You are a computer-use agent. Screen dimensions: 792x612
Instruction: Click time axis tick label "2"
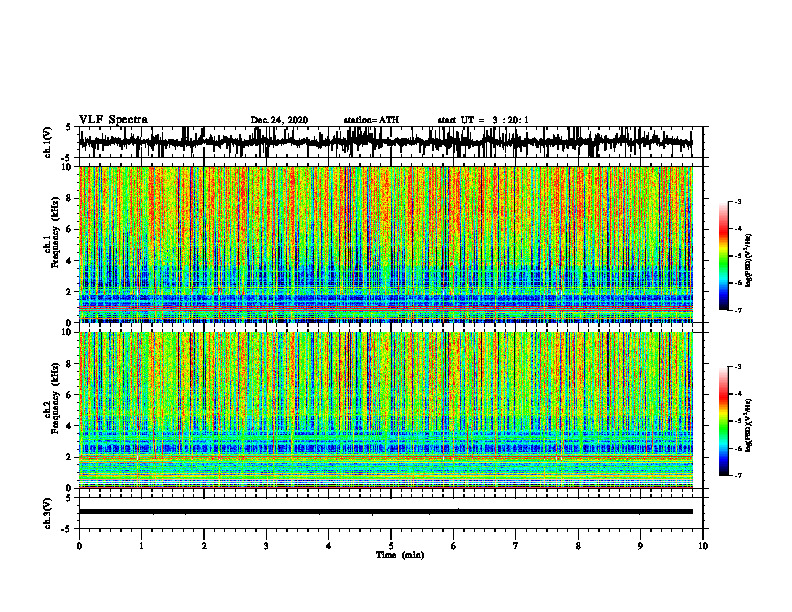[204, 546]
